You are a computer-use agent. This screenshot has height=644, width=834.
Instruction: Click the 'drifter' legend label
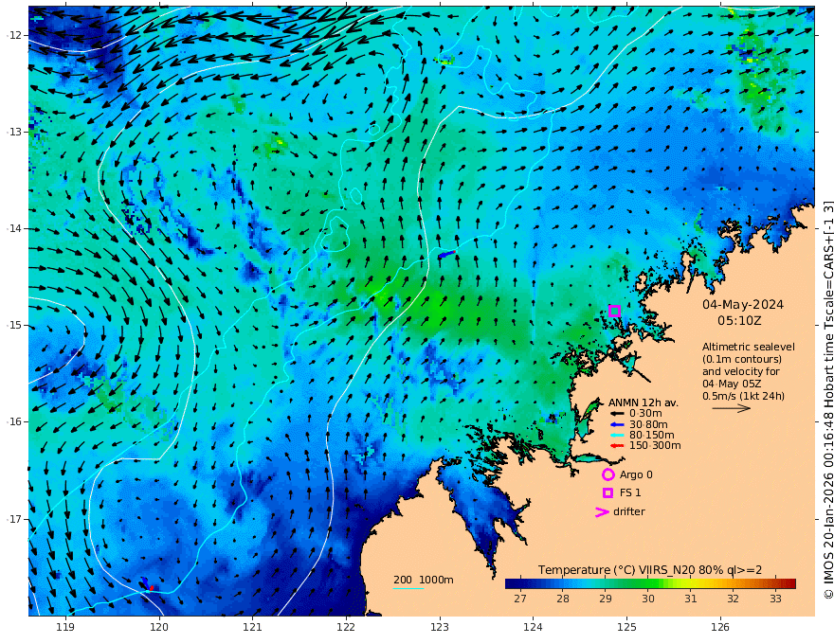point(628,511)
